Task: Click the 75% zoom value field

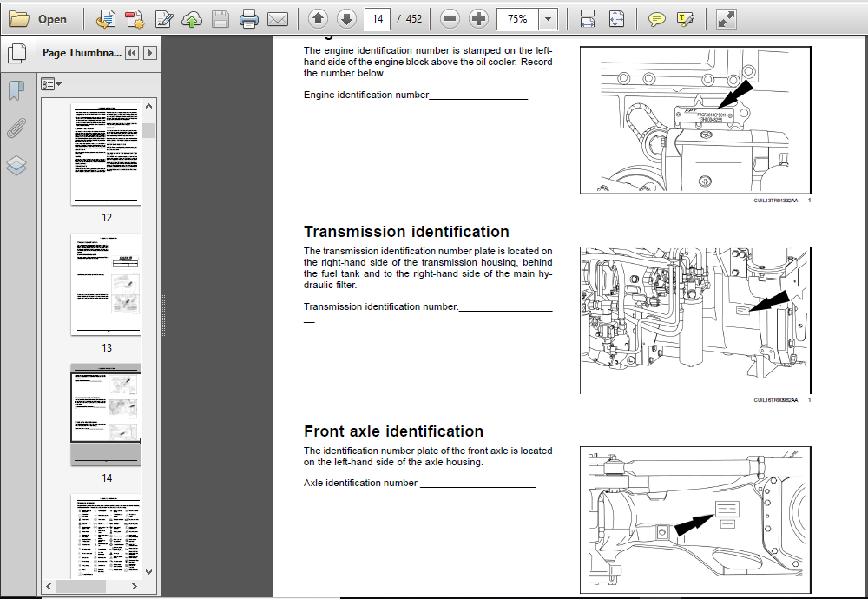Action: [x=517, y=19]
